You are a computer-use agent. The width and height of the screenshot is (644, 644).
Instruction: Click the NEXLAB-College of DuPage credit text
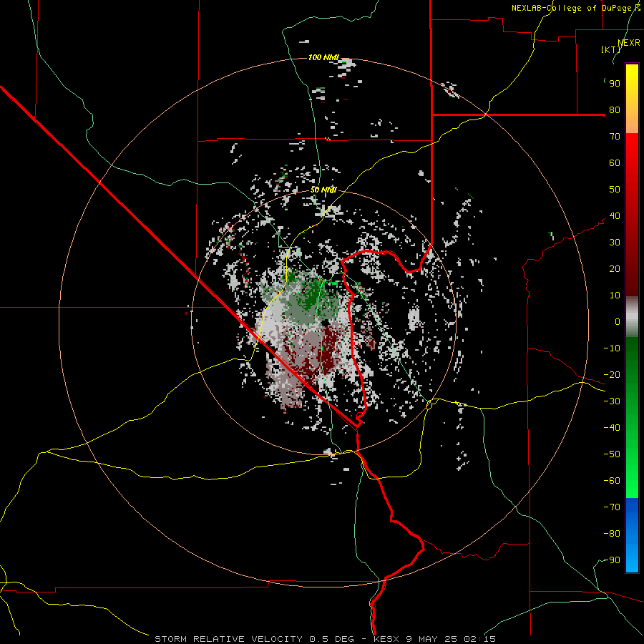click(x=575, y=8)
